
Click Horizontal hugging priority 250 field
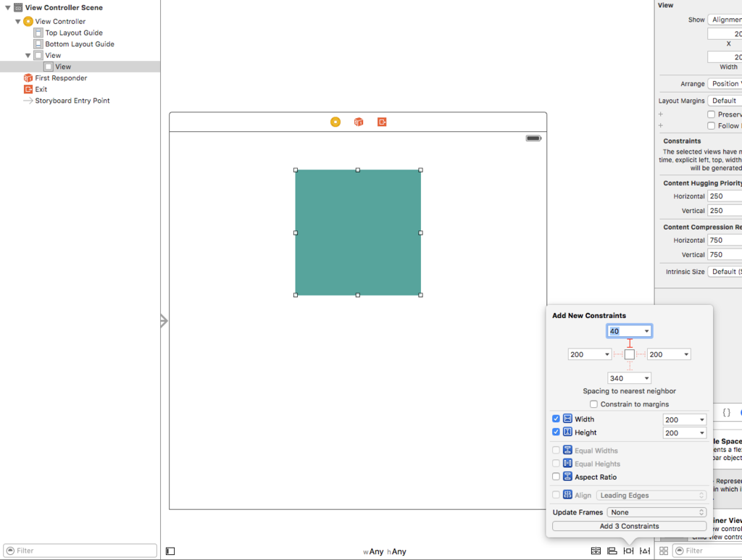(x=725, y=196)
